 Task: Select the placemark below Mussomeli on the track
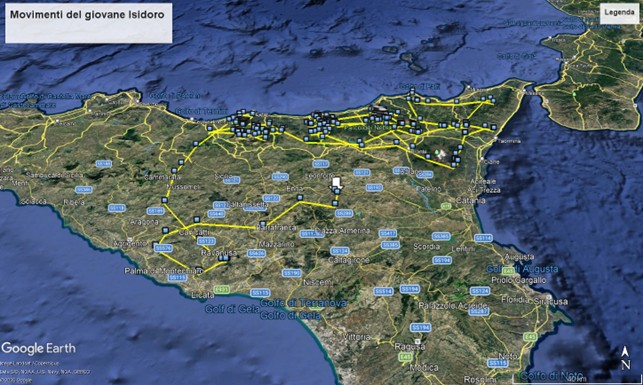(x=164, y=200)
